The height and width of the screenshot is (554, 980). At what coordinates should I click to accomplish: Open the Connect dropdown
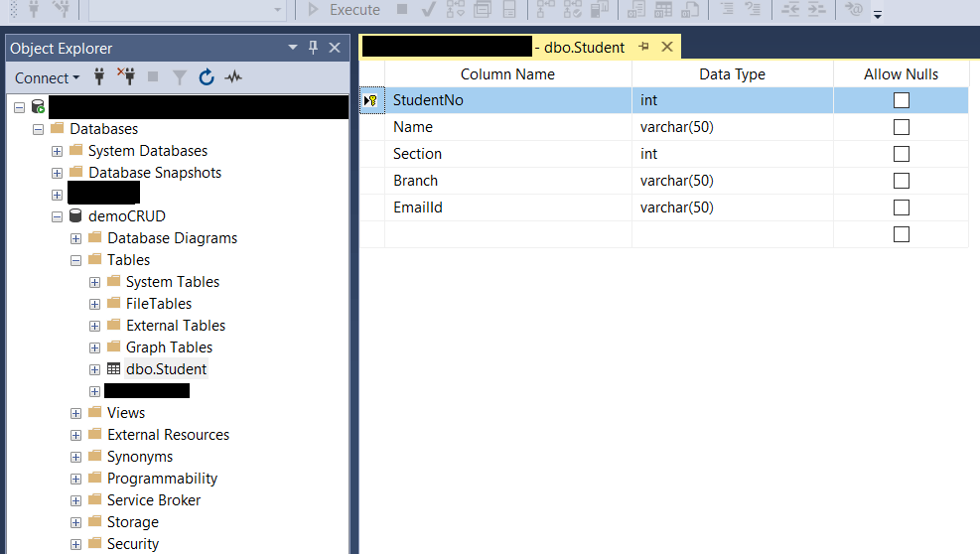48,77
